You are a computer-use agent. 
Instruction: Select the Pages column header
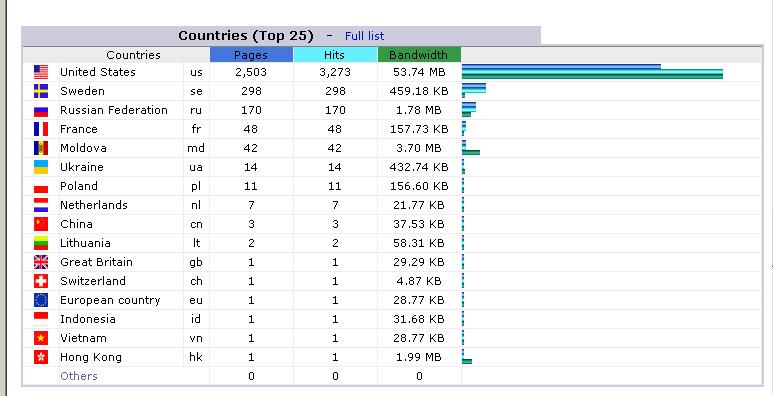pyautogui.click(x=251, y=55)
